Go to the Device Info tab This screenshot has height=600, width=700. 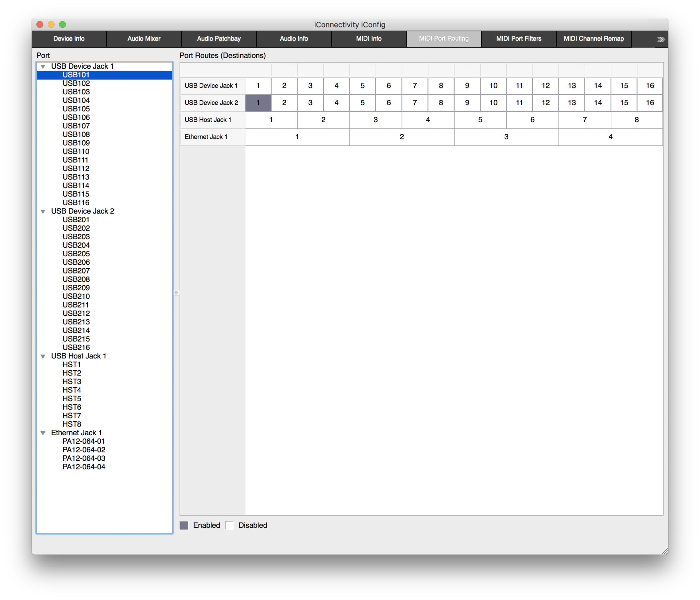click(x=69, y=39)
